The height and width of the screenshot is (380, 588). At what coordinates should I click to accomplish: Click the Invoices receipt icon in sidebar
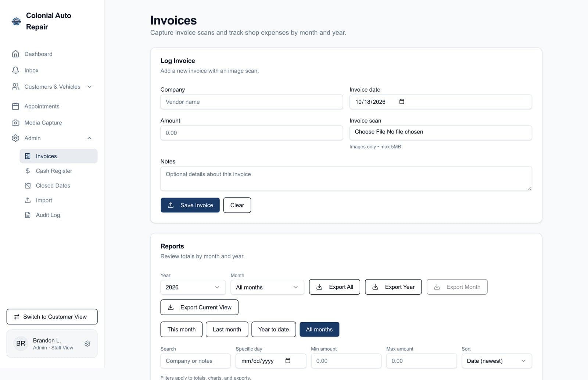click(x=28, y=156)
